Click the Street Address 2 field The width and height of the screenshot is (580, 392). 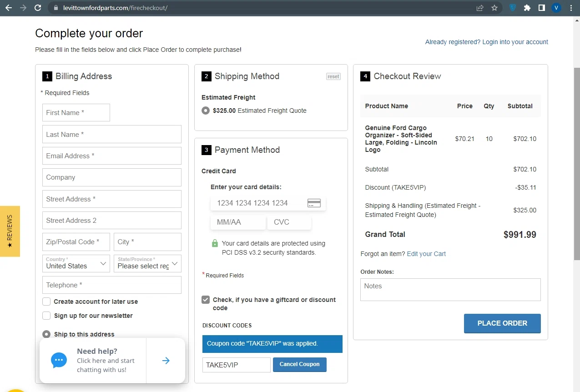click(112, 220)
